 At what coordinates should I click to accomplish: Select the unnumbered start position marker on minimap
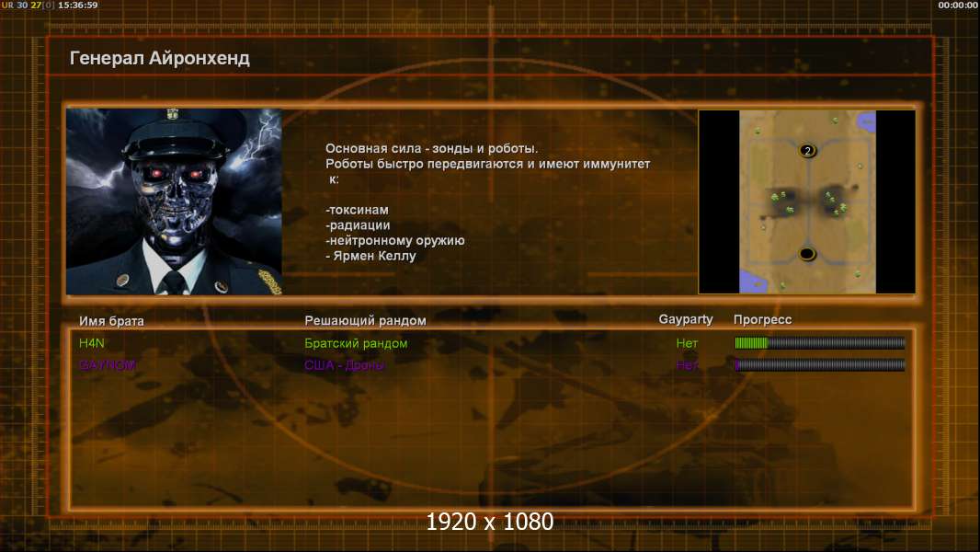(807, 254)
